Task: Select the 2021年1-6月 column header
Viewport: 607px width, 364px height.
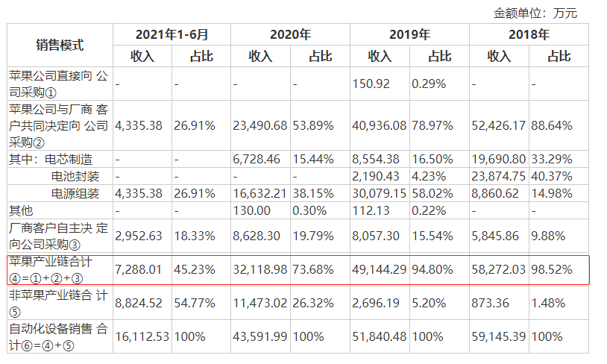Action: [x=172, y=34]
